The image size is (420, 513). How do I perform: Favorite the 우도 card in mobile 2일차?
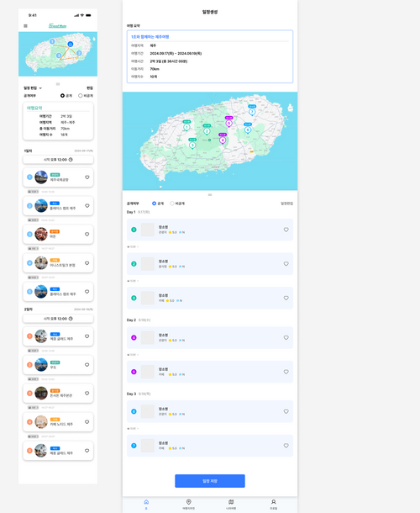87,365
